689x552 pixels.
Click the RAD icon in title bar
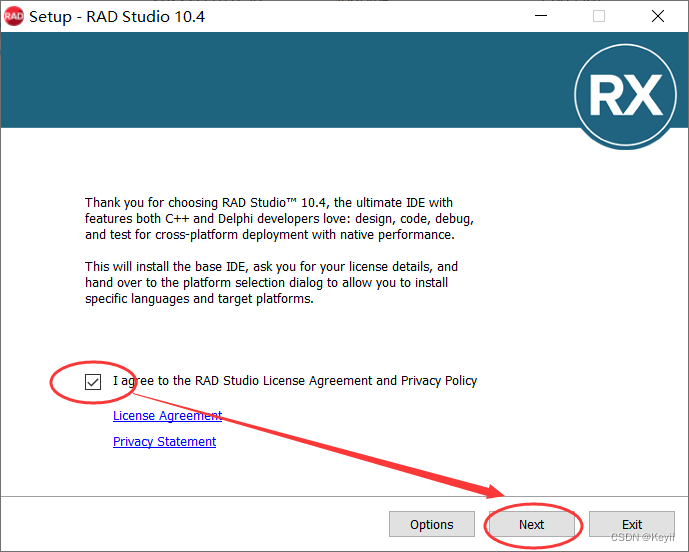click(x=14, y=16)
